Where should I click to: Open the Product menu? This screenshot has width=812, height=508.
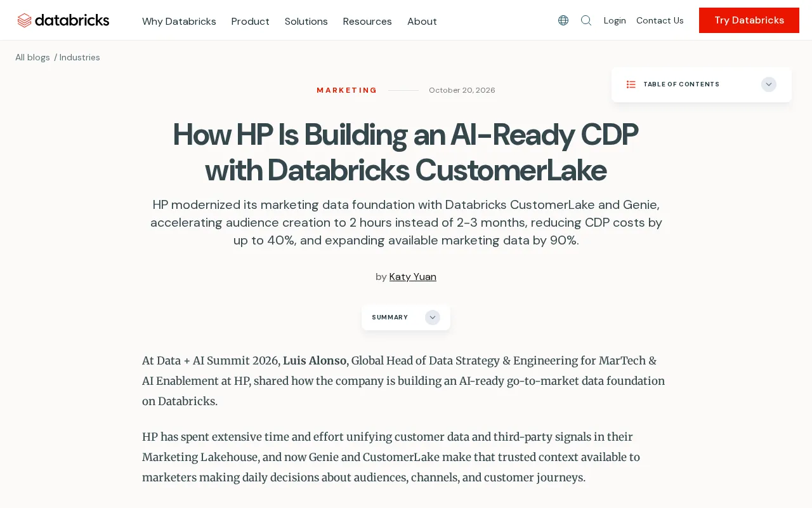pyautogui.click(x=251, y=22)
